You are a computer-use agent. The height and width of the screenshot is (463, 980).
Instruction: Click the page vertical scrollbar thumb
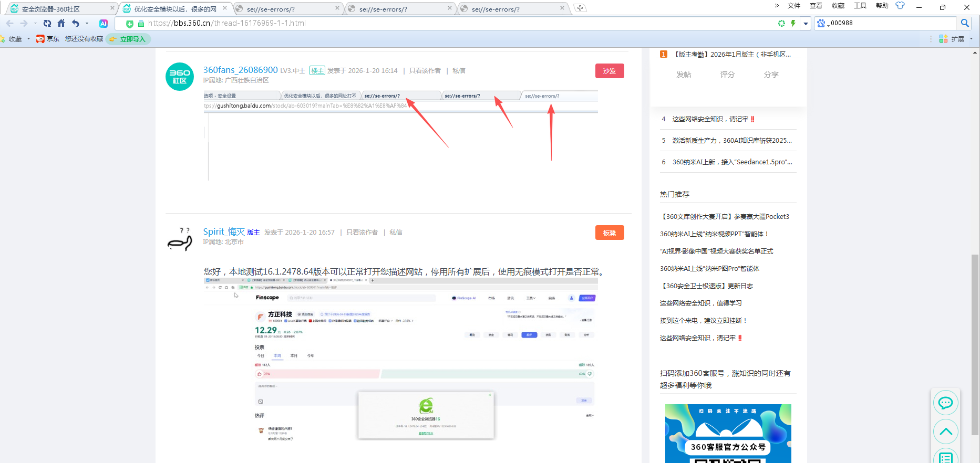coord(975,344)
